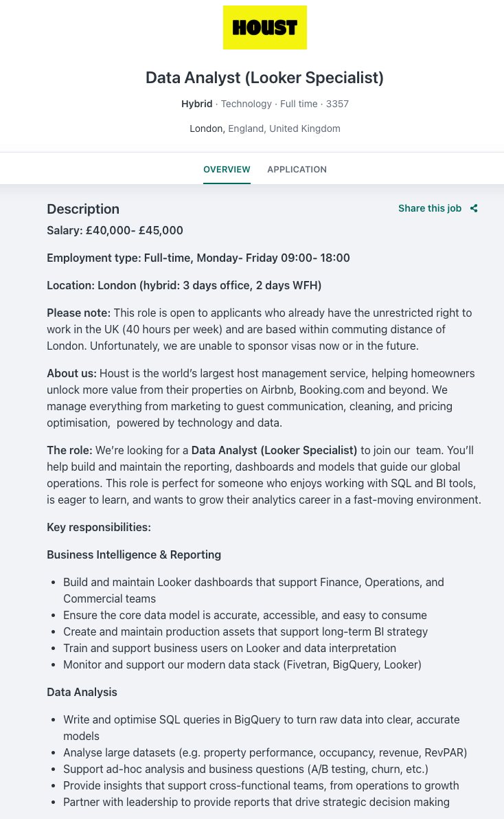Click the Partner with leadership bullet
The image size is (504, 819).
pos(256,802)
